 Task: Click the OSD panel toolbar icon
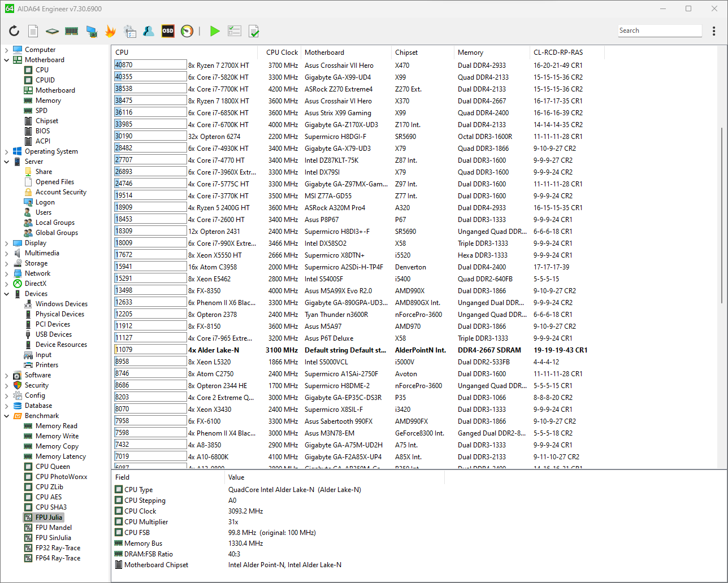click(168, 31)
